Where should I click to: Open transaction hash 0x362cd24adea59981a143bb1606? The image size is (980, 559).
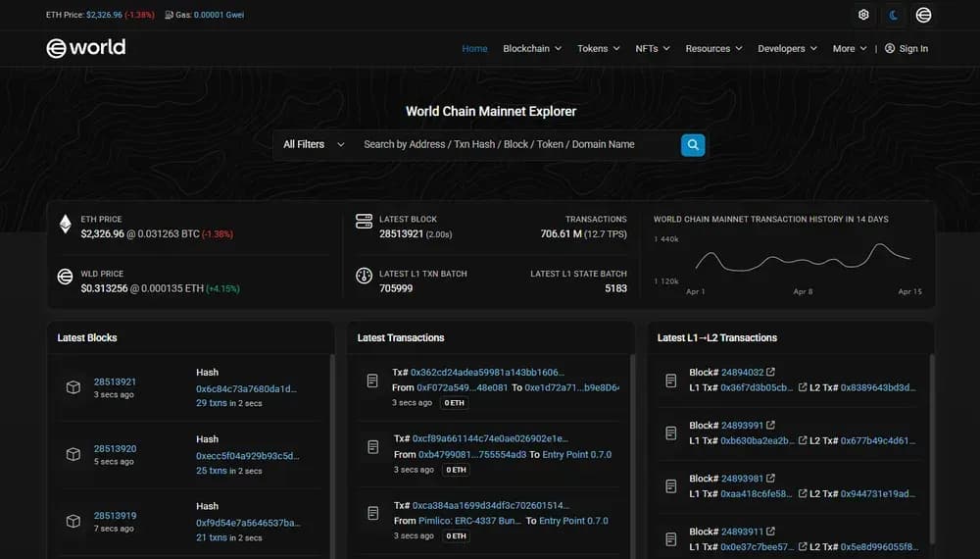(x=487, y=372)
